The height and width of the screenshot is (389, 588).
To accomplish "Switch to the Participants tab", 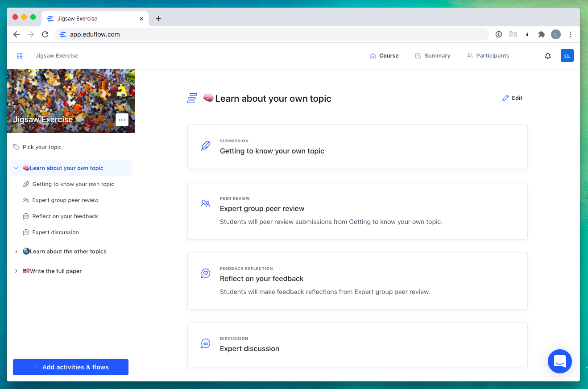I will pyautogui.click(x=488, y=56).
